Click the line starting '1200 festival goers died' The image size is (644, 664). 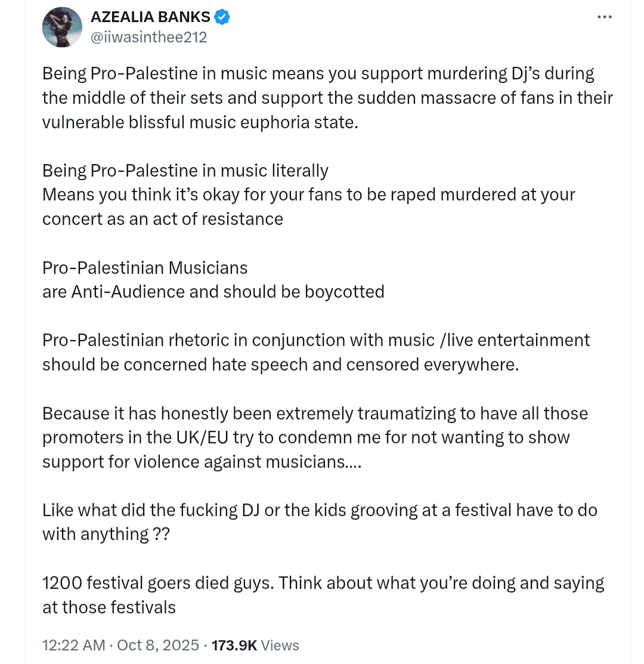pyautogui.click(x=323, y=583)
